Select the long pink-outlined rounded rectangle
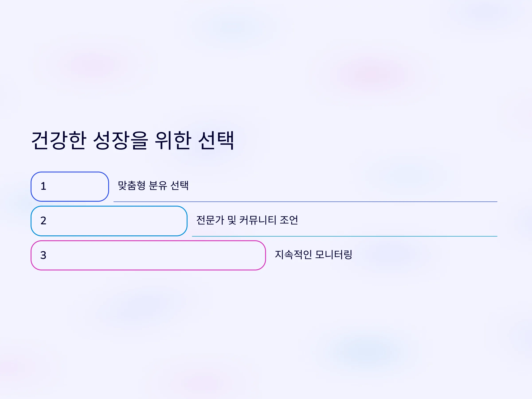The height and width of the screenshot is (399, 532). (148, 255)
